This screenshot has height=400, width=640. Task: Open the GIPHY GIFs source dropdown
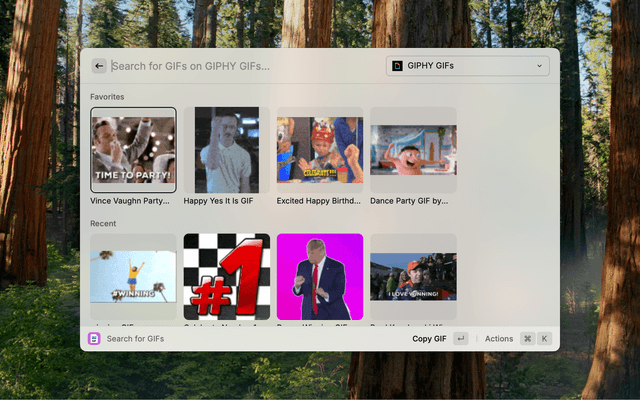pos(467,66)
